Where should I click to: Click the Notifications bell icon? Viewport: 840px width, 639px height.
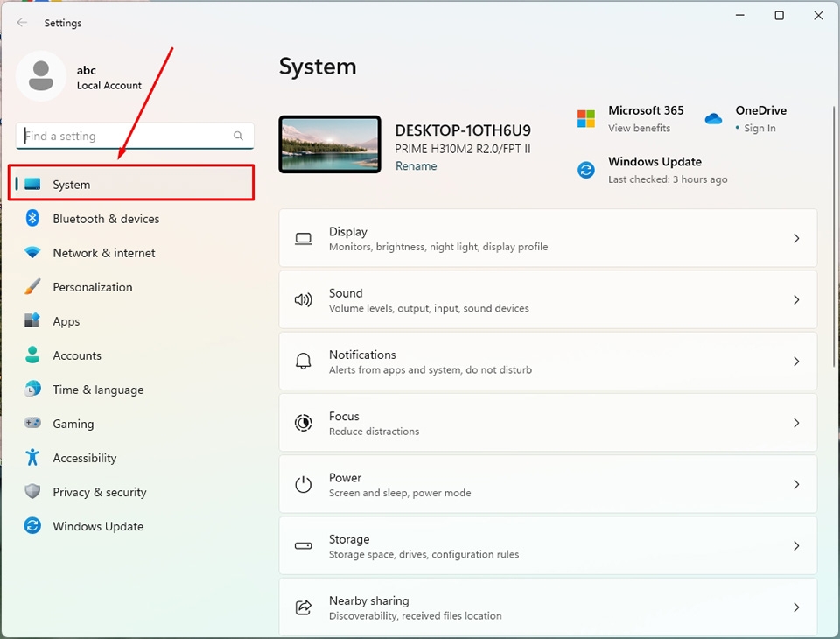click(x=304, y=361)
